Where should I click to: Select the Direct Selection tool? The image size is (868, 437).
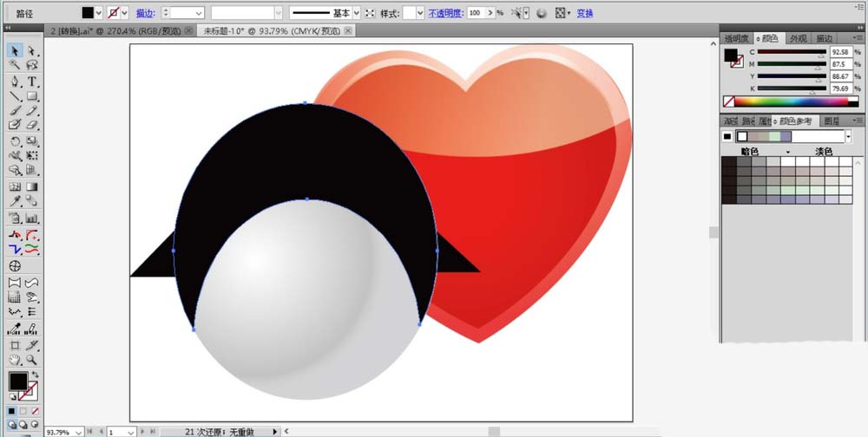point(32,51)
